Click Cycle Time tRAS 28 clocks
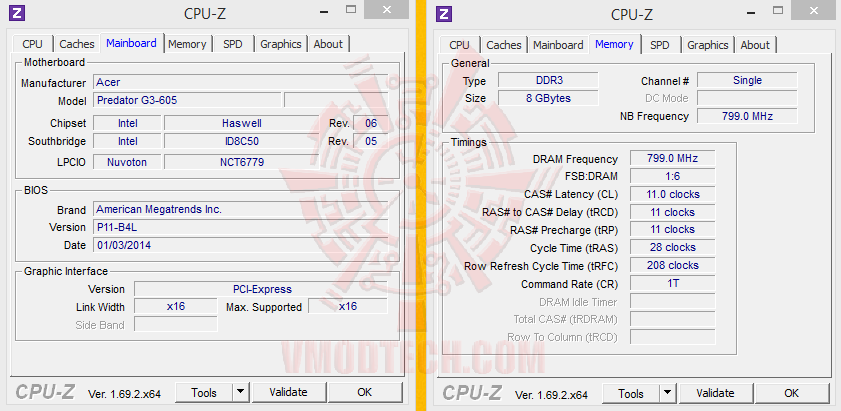 click(x=673, y=247)
